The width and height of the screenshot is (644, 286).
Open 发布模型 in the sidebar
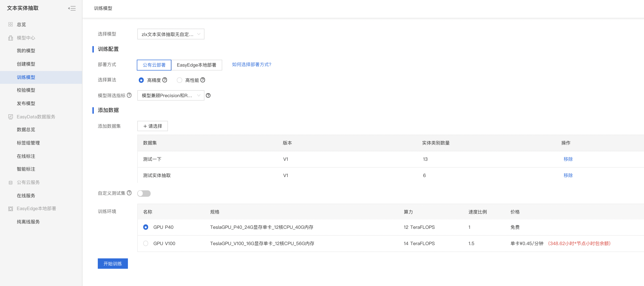pyautogui.click(x=26, y=103)
